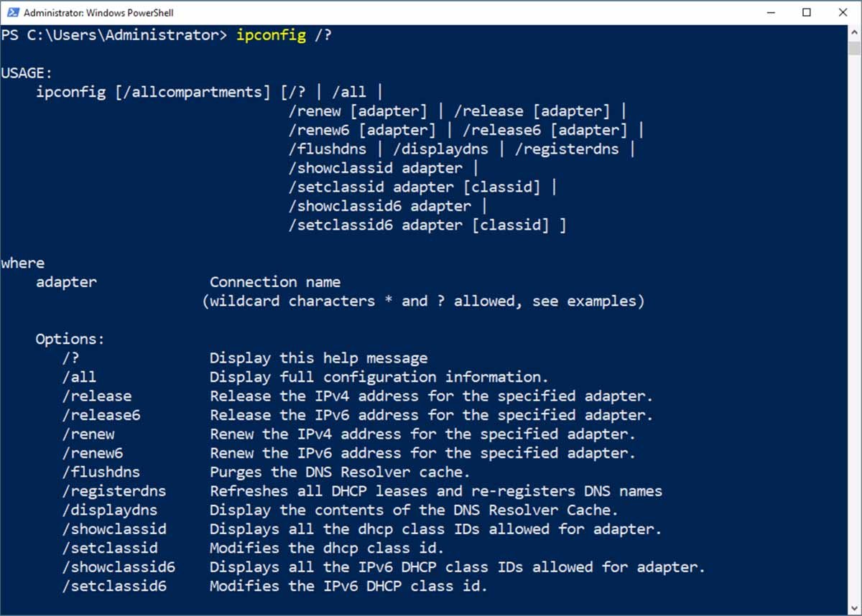The image size is (862, 616).
Task: Maximize the PowerShell window
Action: click(807, 12)
